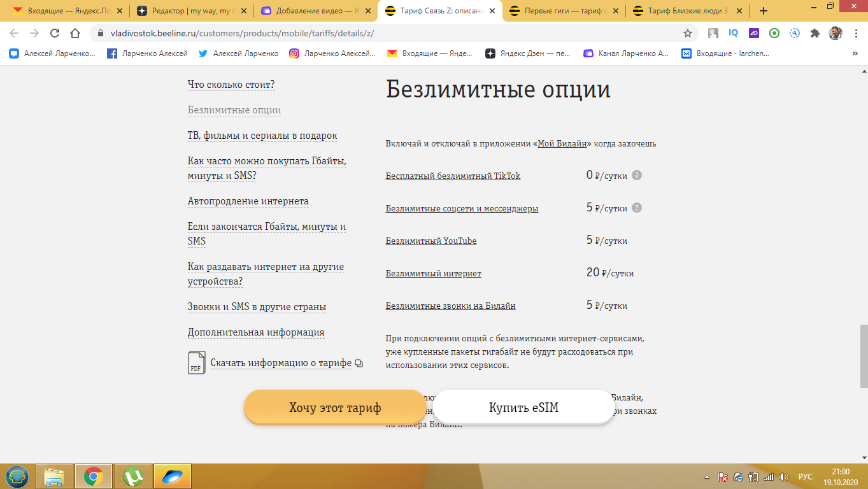
Task: Jump to Дополнительная информация section
Action: 256,332
